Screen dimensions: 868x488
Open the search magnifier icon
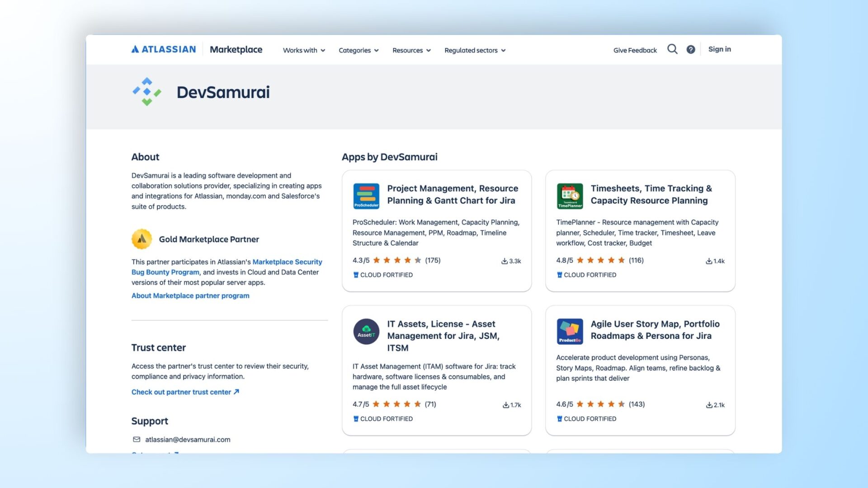672,49
